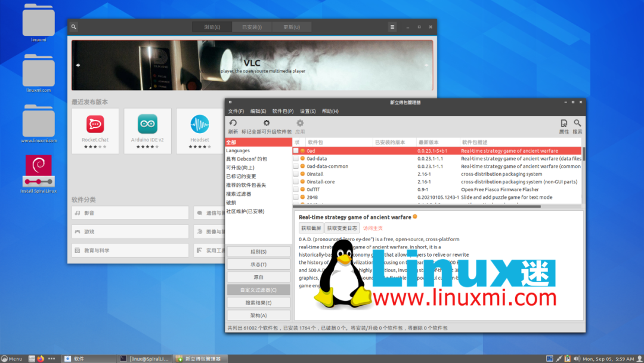Open the hamburger menu in the software store
This screenshot has height=363, width=644.
(x=392, y=27)
